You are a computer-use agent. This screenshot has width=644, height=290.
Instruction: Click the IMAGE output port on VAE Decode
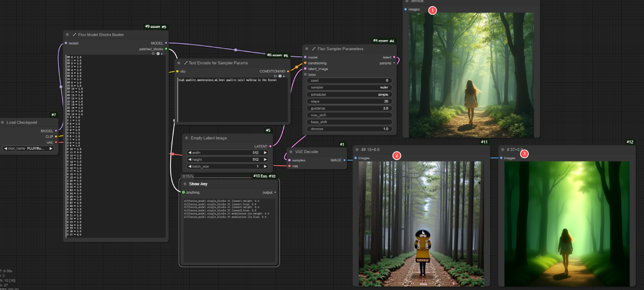click(345, 160)
